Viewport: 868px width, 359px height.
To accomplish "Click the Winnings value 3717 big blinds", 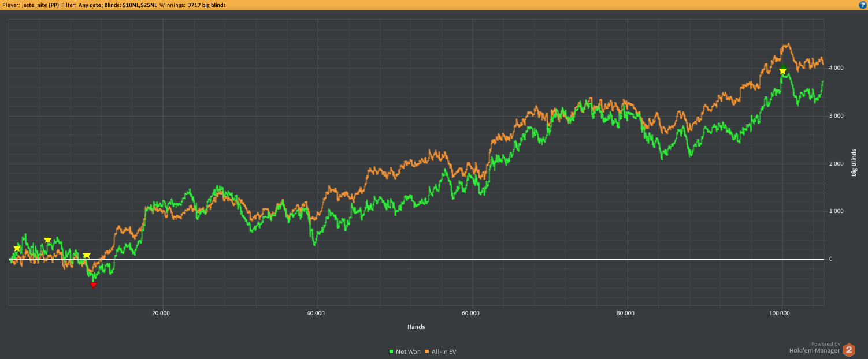I will [x=207, y=5].
